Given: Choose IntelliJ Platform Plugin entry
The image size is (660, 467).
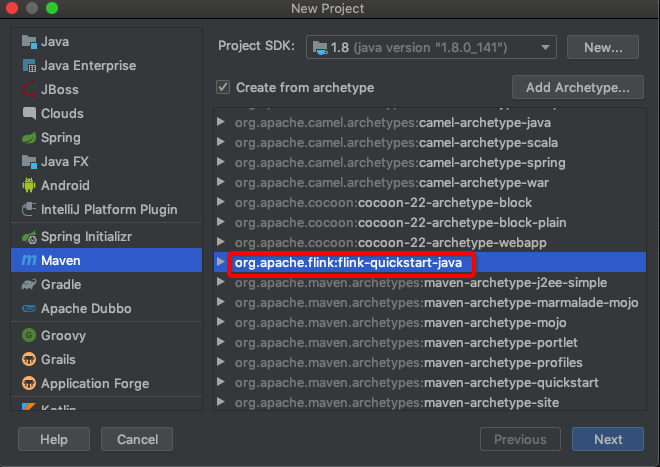Looking at the screenshot, I should click(106, 209).
